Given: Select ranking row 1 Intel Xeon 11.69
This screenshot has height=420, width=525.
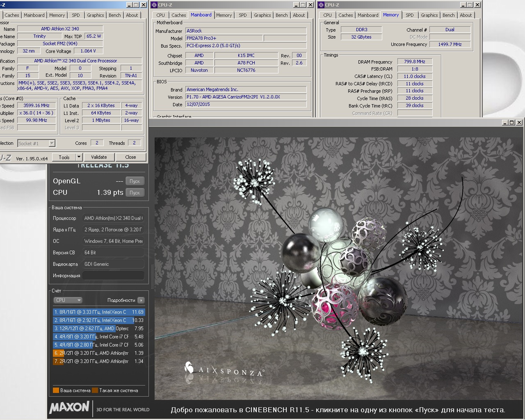Looking at the screenshot, I should (x=98, y=312).
